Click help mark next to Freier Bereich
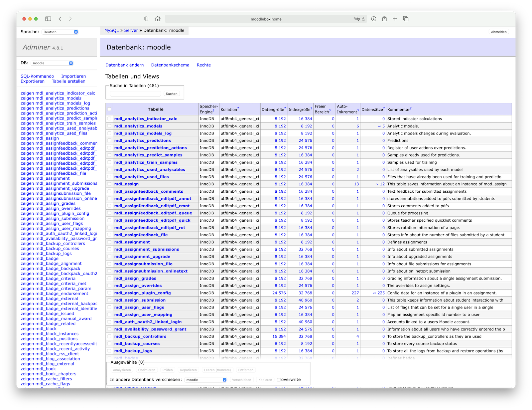The height and width of the screenshot is (410, 532). pyautogui.click(x=330, y=110)
